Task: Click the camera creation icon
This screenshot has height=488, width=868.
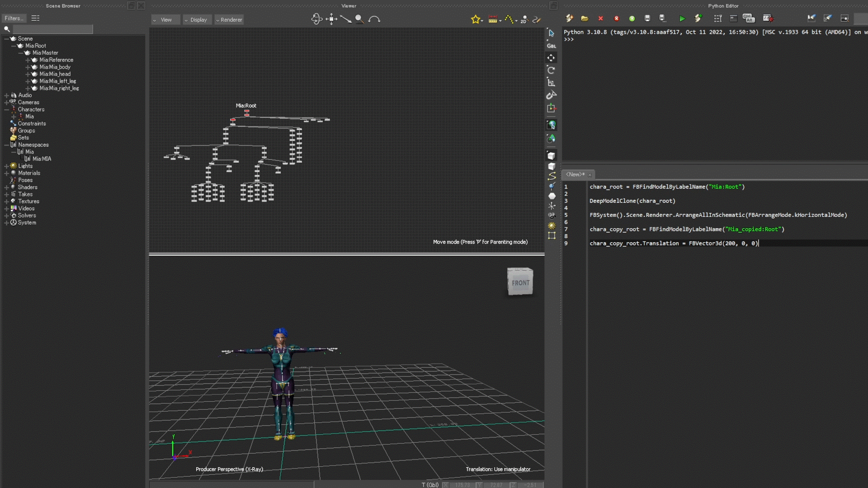Action: pos(552,216)
